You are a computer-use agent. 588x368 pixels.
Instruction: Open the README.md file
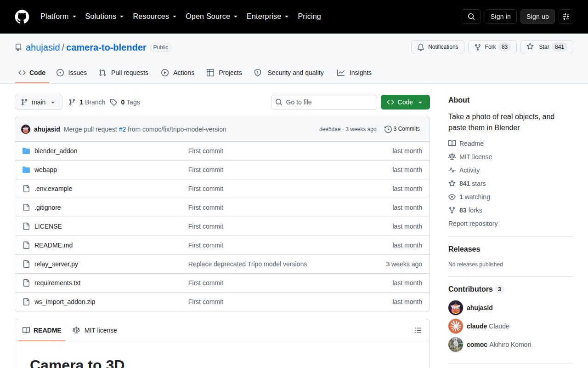[53, 245]
